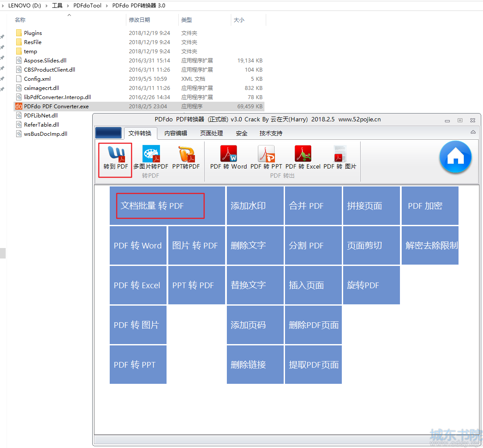Expand breadcrumb chevron after 工具
The height and width of the screenshot is (448, 483).
(68, 6)
